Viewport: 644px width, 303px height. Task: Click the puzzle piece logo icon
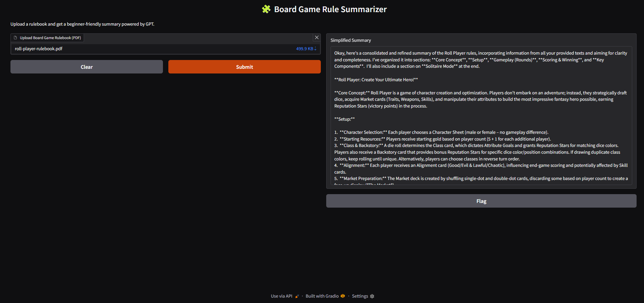[266, 9]
